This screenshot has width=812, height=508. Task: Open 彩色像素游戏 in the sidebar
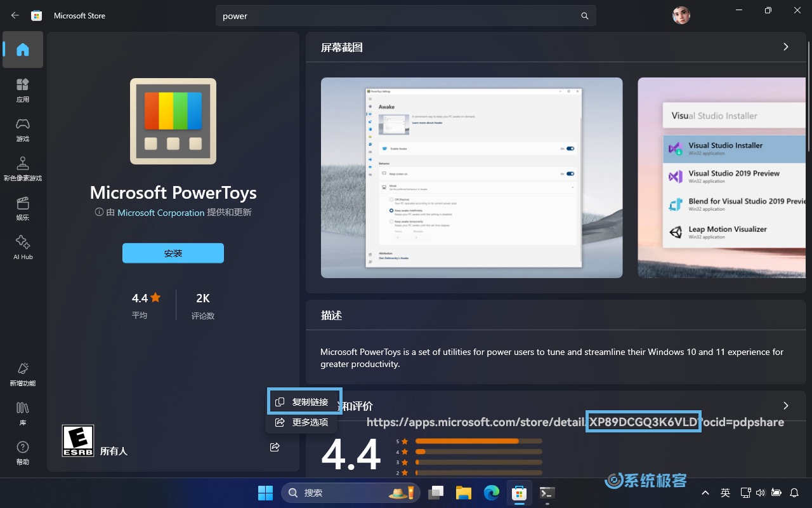(x=23, y=169)
